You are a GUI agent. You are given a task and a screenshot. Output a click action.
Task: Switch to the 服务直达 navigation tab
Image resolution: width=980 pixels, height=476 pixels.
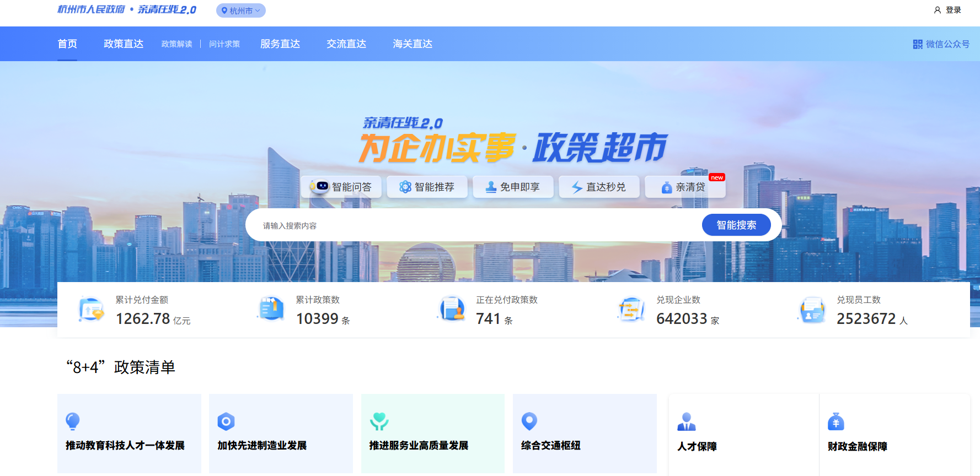280,44
